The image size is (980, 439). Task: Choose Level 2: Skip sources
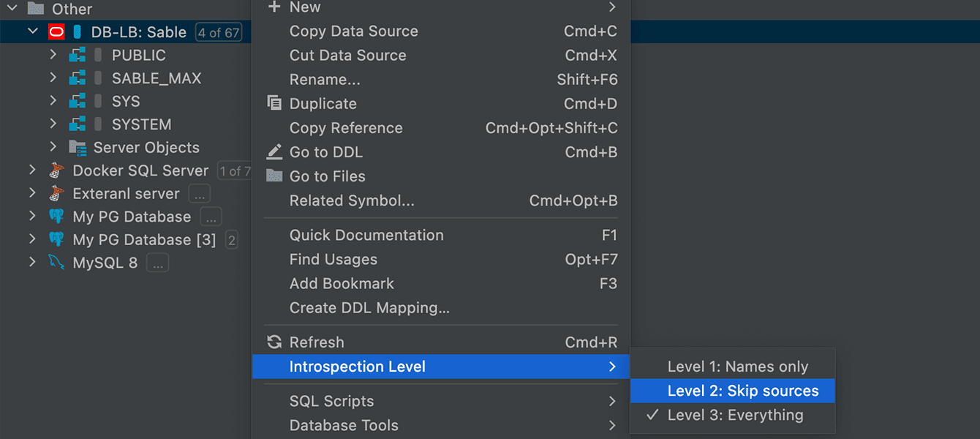(x=742, y=391)
